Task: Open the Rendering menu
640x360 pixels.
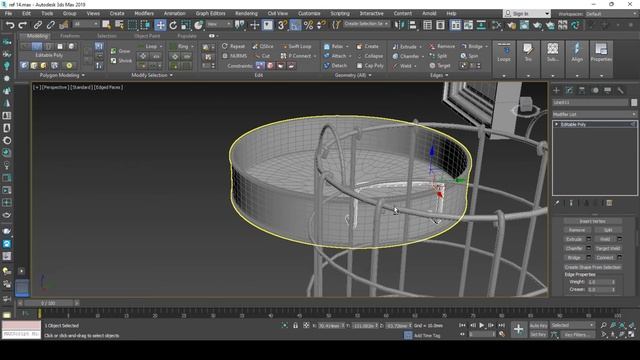Action: tap(246, 13)
